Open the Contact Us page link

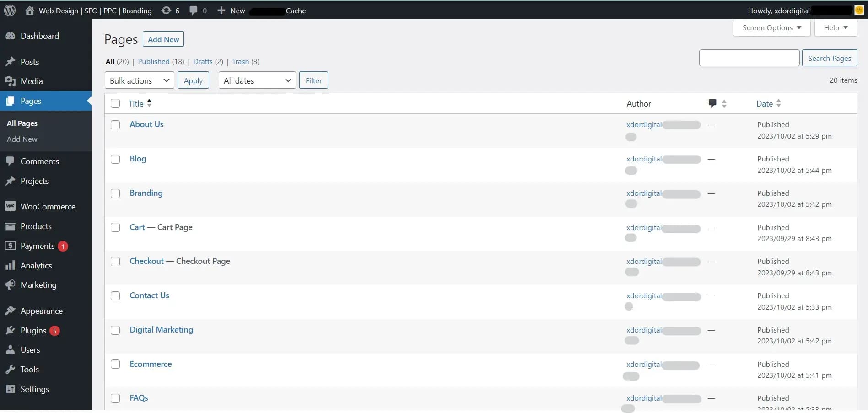149,295
